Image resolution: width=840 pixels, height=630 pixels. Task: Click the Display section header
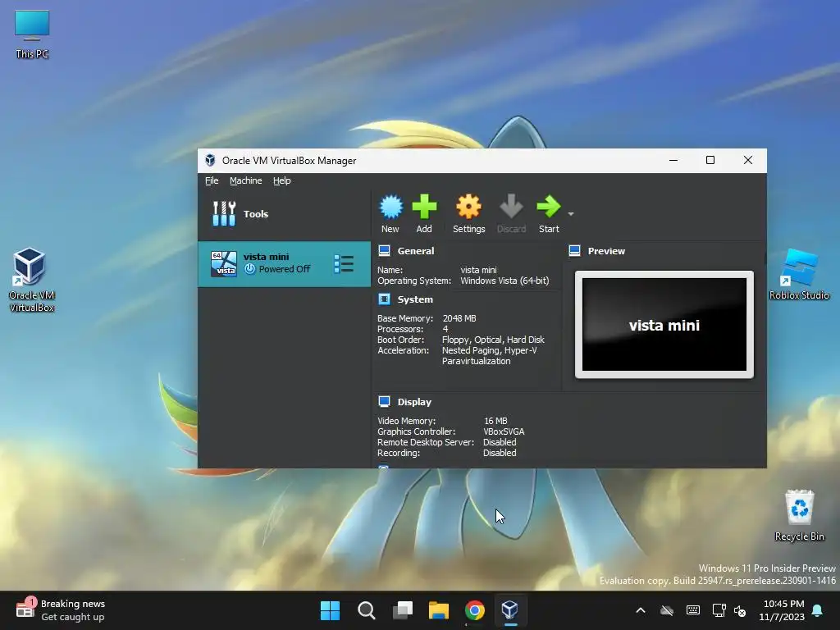tap(414, 402)
